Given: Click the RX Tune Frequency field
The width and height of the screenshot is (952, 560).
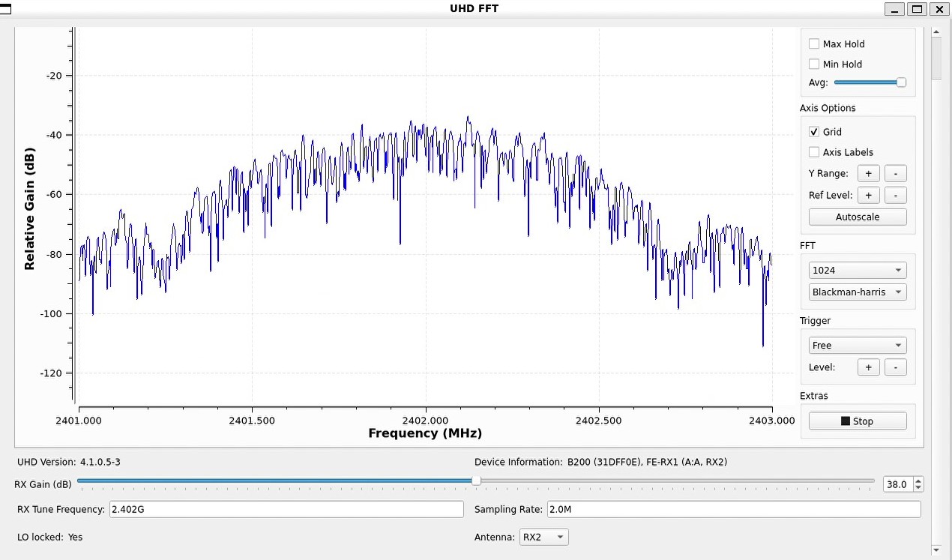Looking at the screenshot, I should (x=286, y=509).
